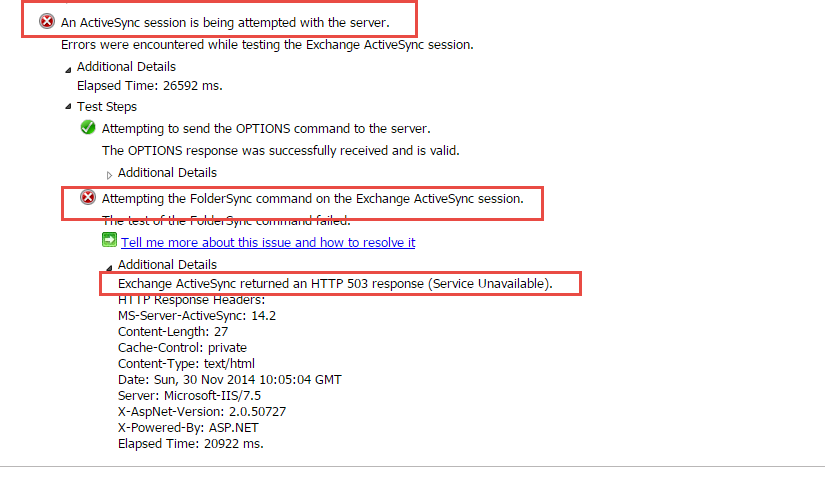The width and height of the screenshot is (825, 480).
Task: Select the 'Attempting the FolderSync command' step text
Action: (x=313, y=199)
